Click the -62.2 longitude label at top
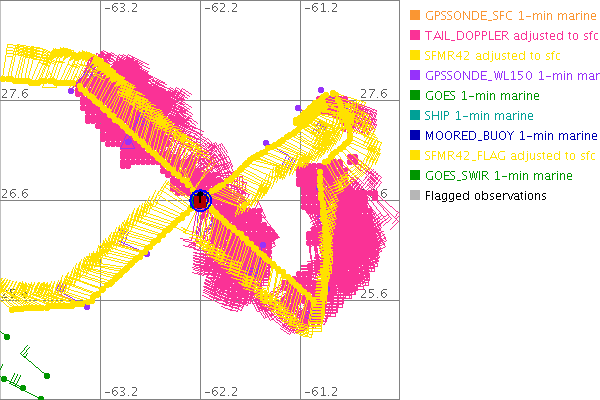Viewport: 600px width, 400px height. click(x=221, y=8)
